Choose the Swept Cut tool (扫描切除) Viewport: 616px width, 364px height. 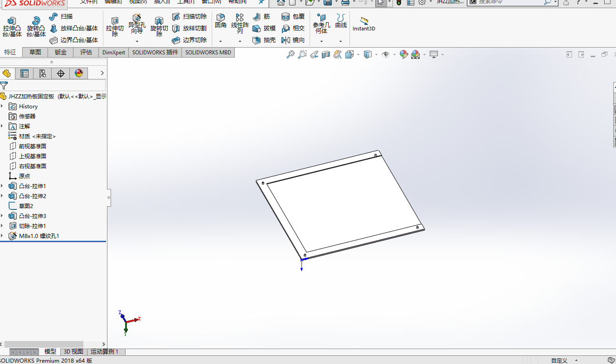pyautogui.click(x=189, y=16)
